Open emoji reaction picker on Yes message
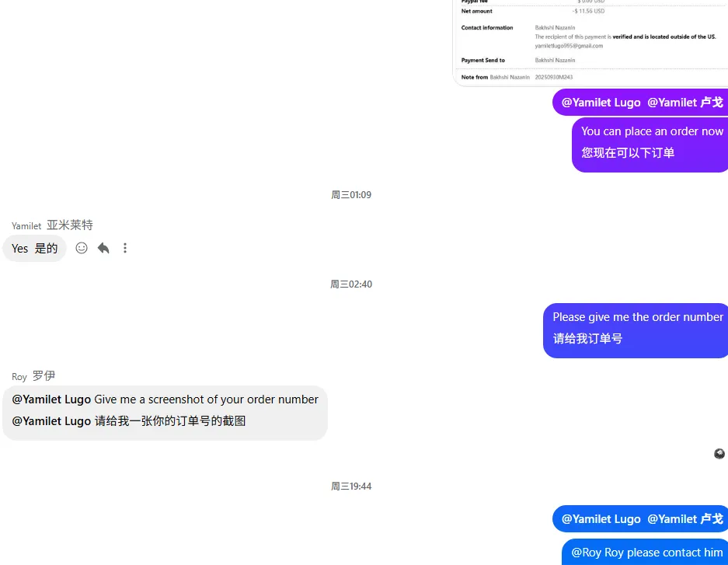Screen dimensions: 728x565 82,248
